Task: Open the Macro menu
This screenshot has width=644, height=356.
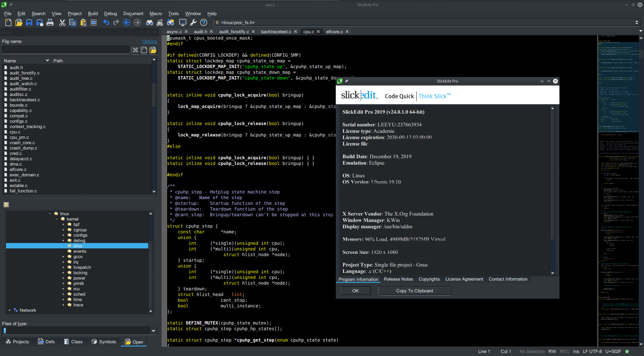Action: [156, 13]
